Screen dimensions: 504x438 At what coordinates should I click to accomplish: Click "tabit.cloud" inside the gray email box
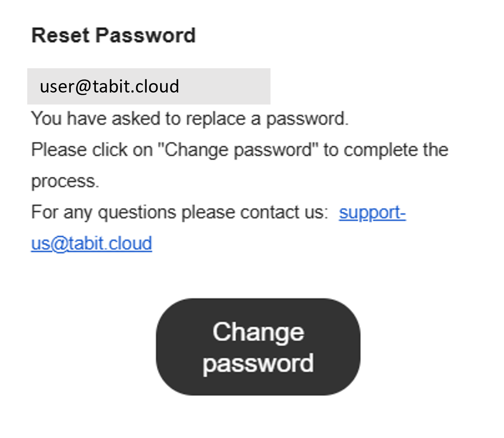(135, 86)
